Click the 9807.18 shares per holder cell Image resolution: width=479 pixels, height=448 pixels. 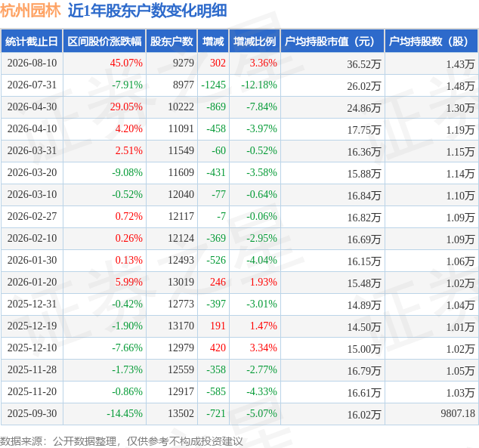pyautogui.click(x=458, y=413)
